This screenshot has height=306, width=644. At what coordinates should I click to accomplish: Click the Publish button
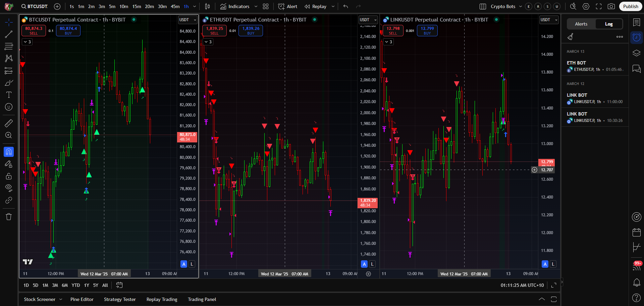[631, 6]
